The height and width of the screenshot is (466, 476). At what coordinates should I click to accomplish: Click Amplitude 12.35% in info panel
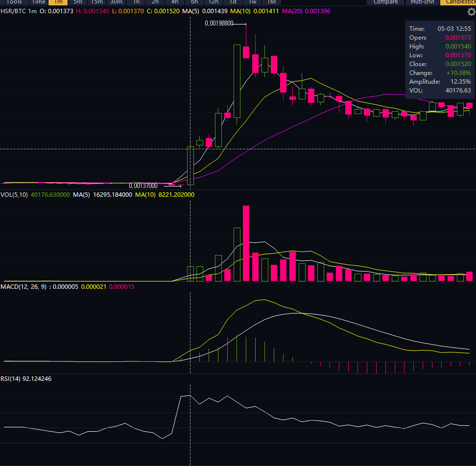[440, 82]
